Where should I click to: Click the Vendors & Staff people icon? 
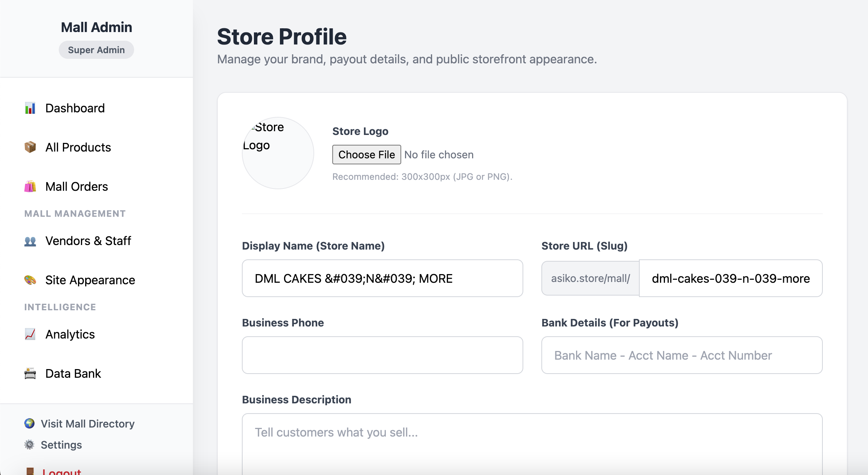30,241
